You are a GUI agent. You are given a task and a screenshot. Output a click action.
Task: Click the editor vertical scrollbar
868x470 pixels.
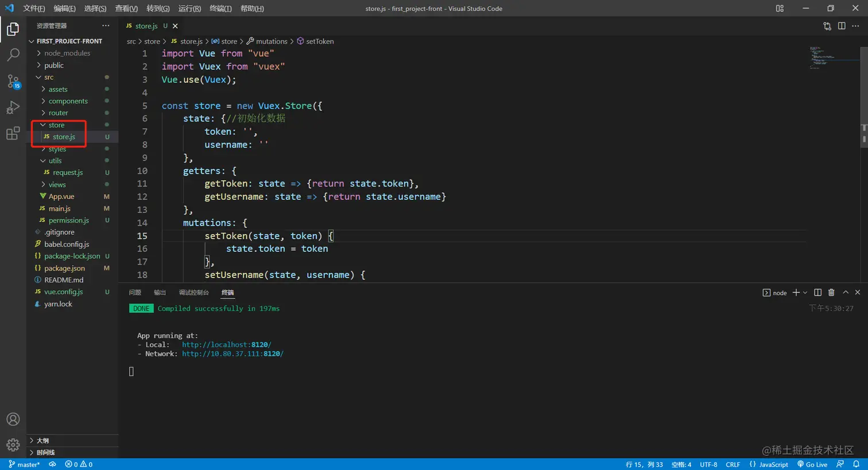[x=864, y=98]
